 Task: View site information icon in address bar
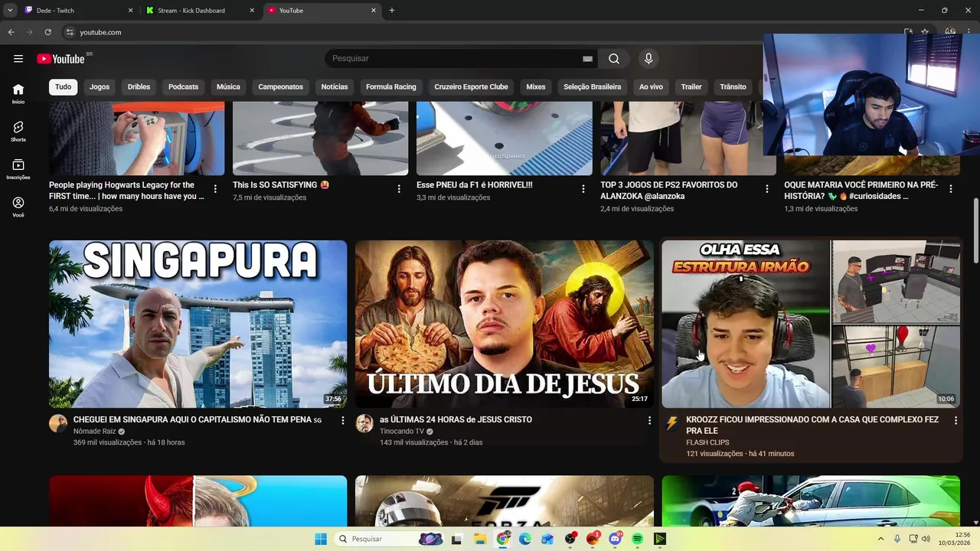click(x=70, y=32)
